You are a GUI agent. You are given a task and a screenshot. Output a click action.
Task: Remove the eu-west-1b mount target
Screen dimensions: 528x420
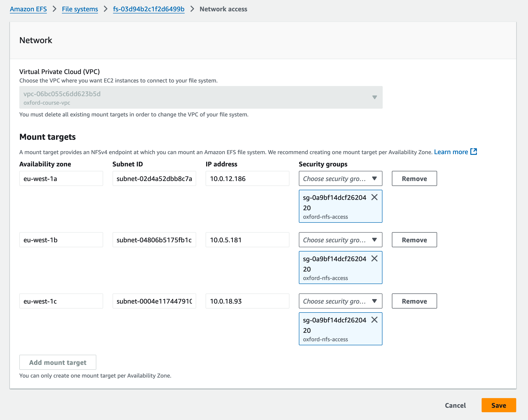[x=414, y=240]
